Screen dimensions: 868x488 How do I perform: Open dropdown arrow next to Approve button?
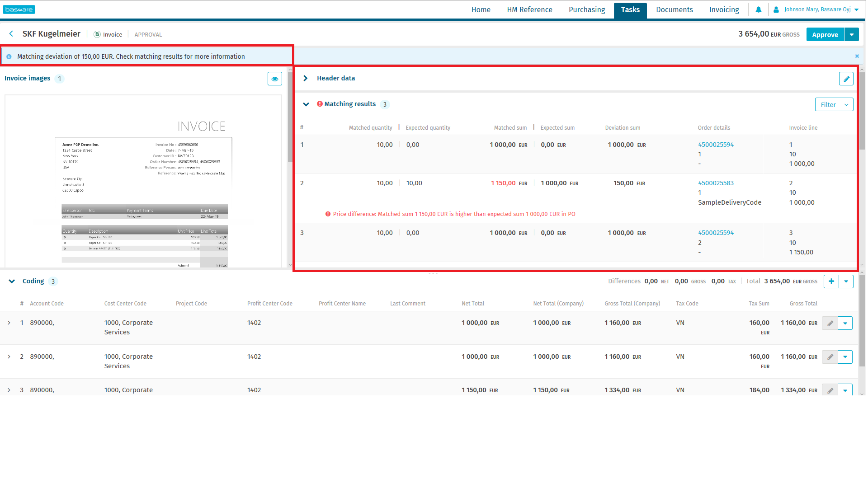[x=852, y=35]
